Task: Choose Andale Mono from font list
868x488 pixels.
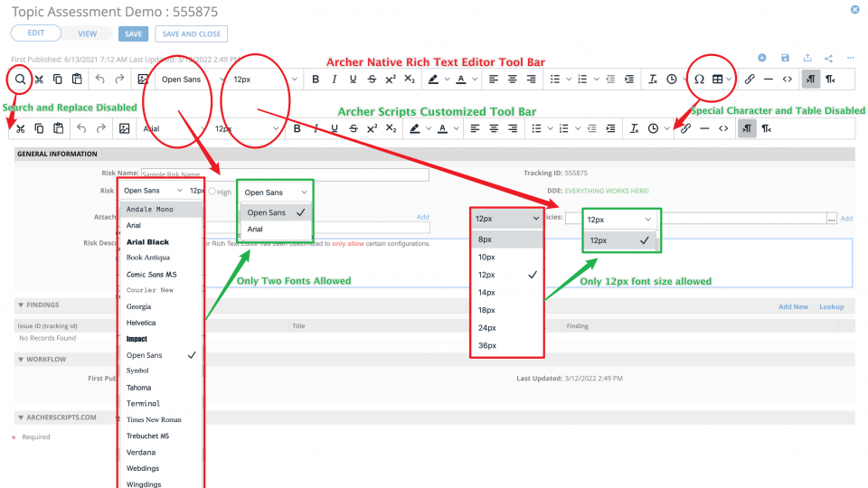Action: click(x=161, y=209)
